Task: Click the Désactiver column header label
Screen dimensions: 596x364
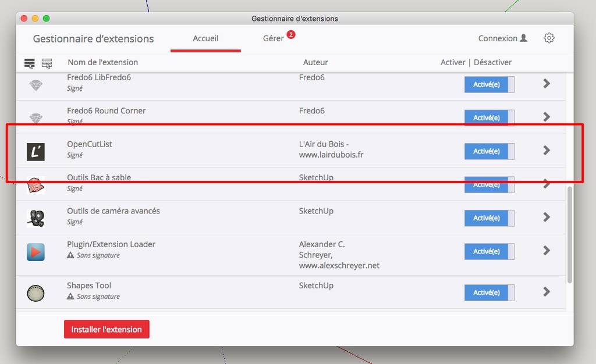Action: (492, 62)
